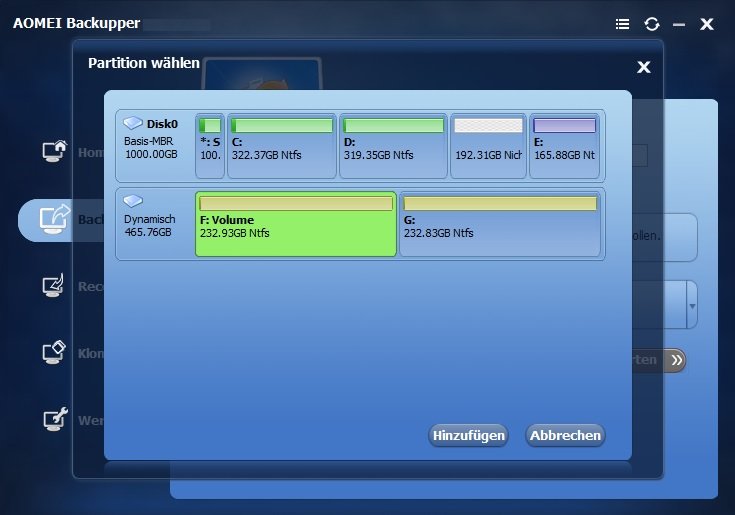Open the Recovery sidebar icon

(54, 285)
